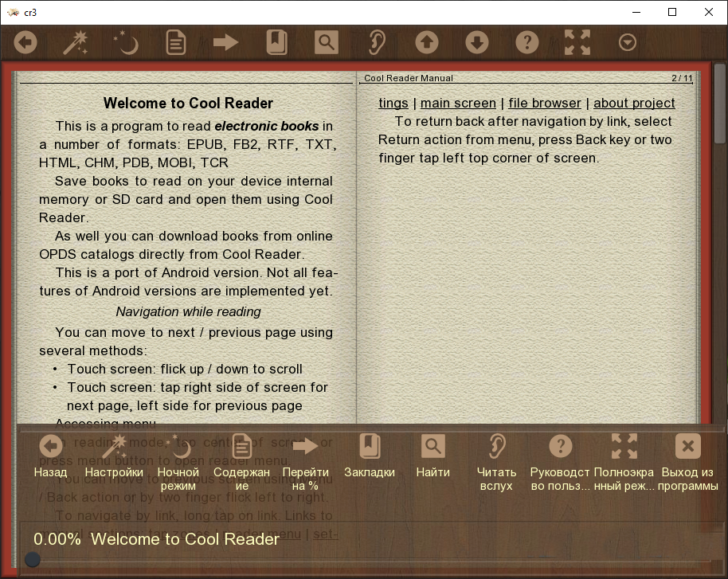This screenshot has height=579, width=728.
Task: Click the reading position slider handle
Action: click(x=33, y=560)
